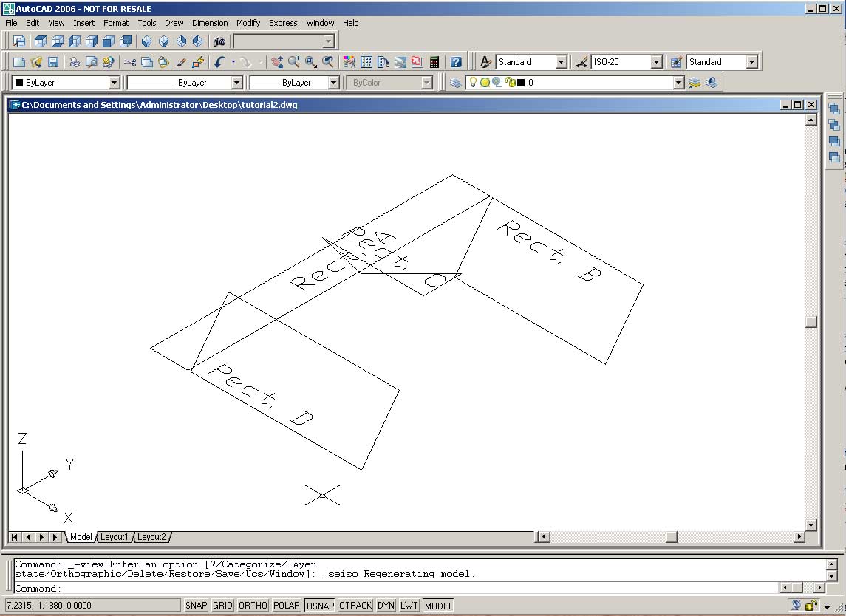Open the Table Style Standard dropdown
846x616 pixels.
pyautogui.click(x=751, y=62)
